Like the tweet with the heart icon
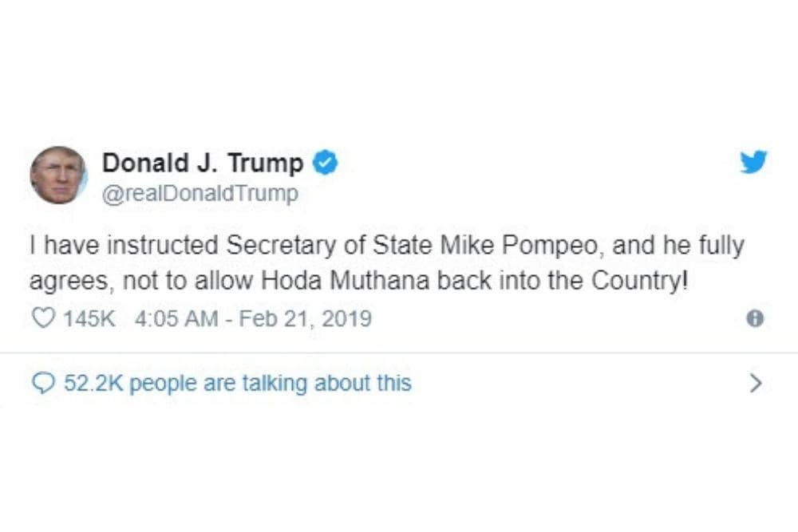 click(41, 318)
